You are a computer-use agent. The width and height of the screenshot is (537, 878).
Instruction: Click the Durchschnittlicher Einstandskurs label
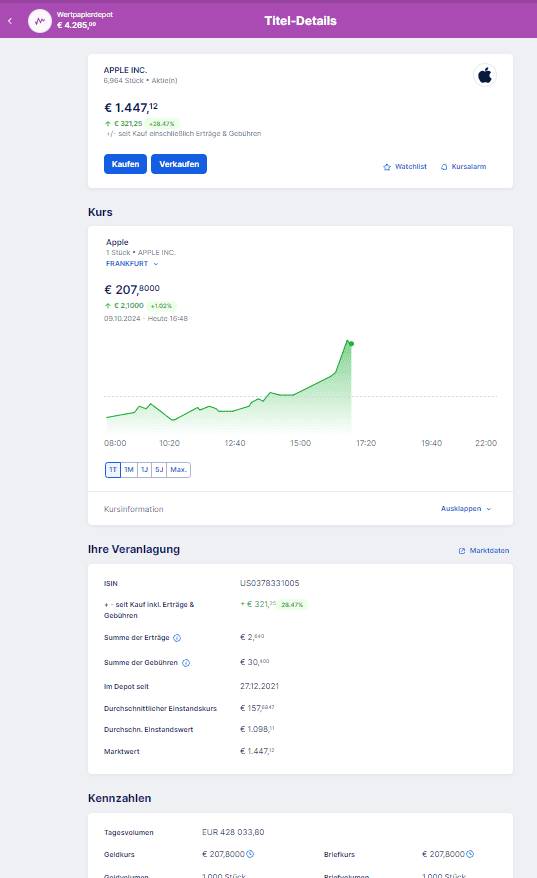pyautogui.click(x=160, y=708)
